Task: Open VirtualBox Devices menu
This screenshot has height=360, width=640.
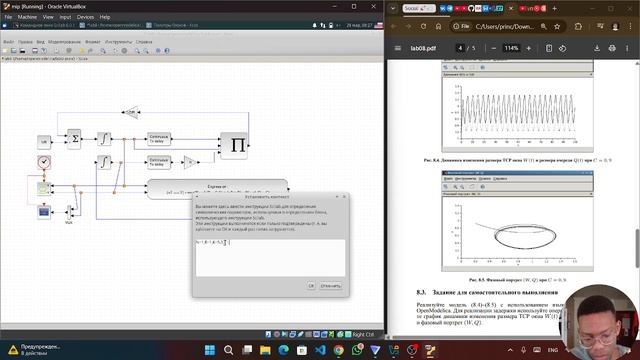Action: (85, 17)
